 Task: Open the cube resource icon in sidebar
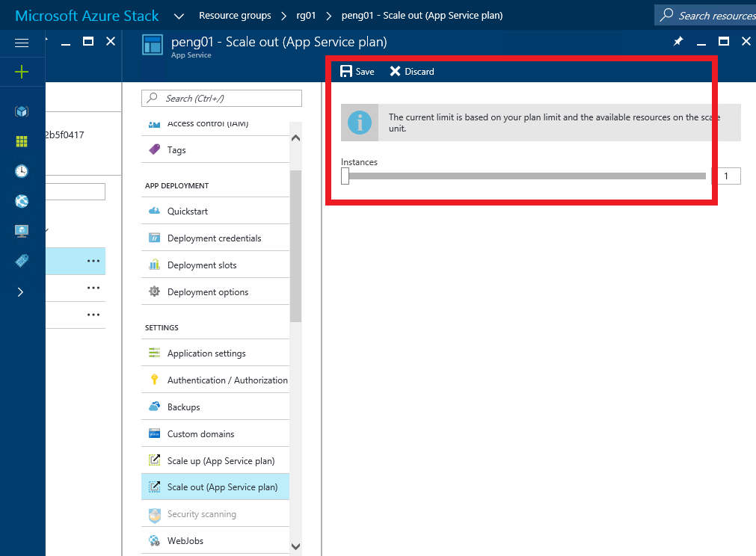coord(22,112)
